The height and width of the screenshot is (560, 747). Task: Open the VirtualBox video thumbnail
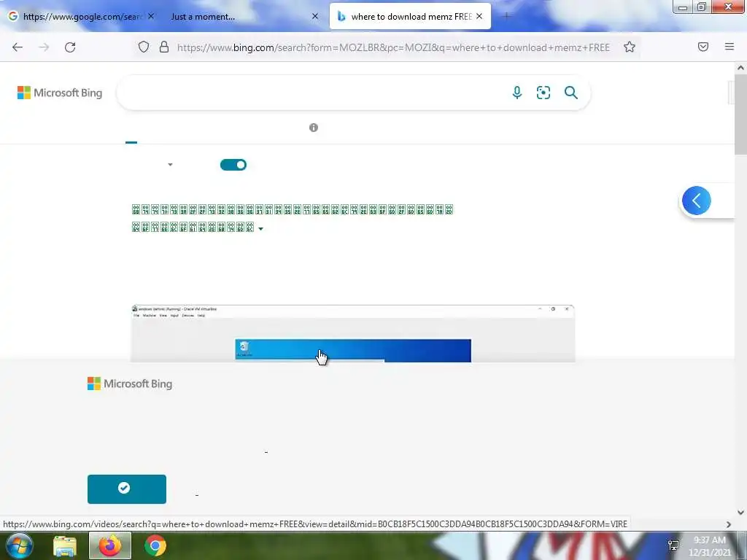point(352,333)
